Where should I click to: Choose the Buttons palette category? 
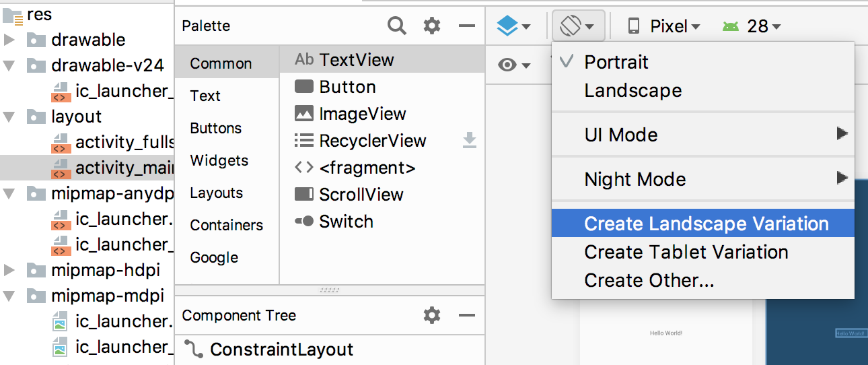(x=227, y=128)
